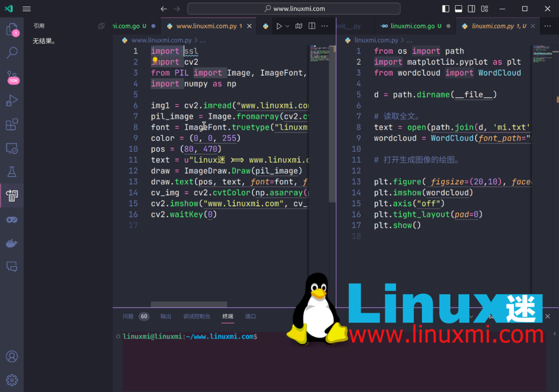This screenshot has height=392, width=559.
Task: Switch to linuxmi.com.go tab in right group
Action: pyautogui.click(x=416, y=26)
